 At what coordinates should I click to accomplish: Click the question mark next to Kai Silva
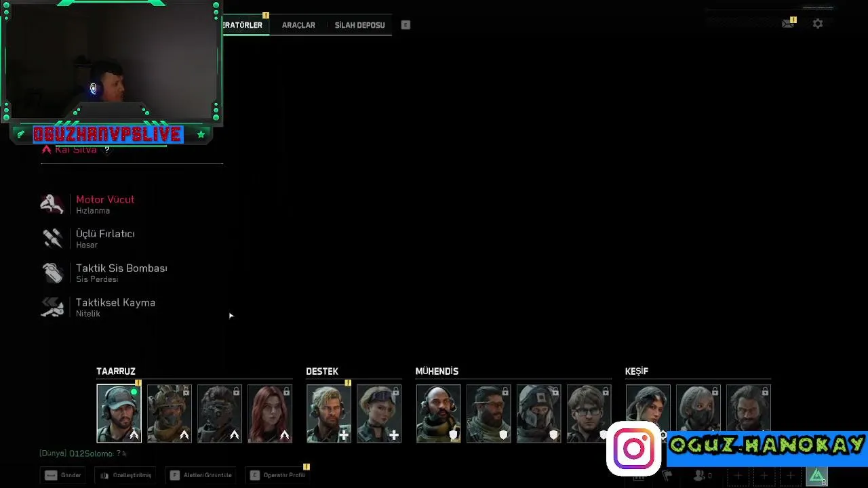coord(106,150)
